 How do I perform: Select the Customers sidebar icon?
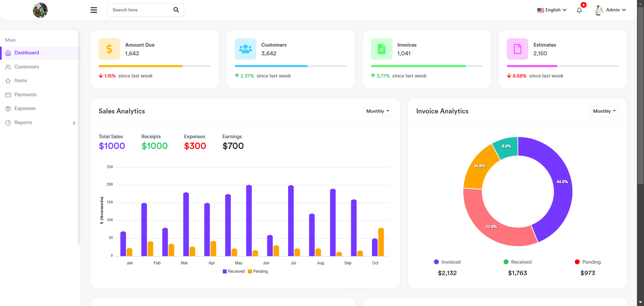tap(8, 67)
